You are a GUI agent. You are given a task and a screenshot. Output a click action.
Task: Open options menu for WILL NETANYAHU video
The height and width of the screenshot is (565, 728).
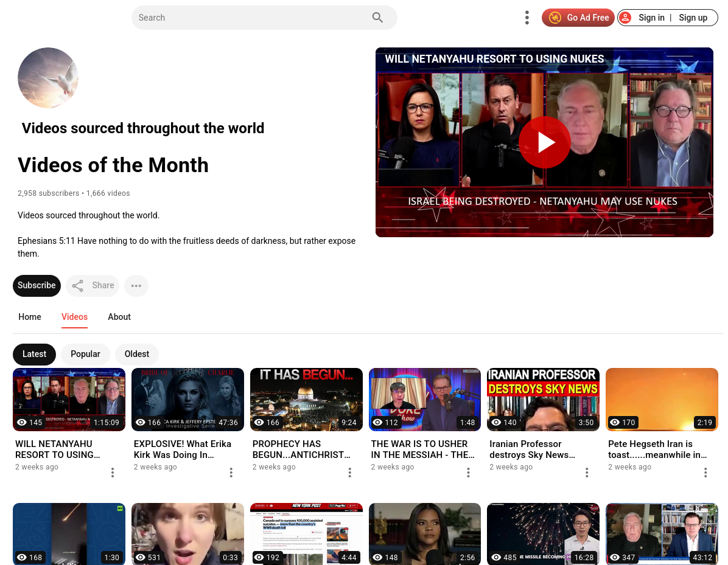tap(113, 473)
